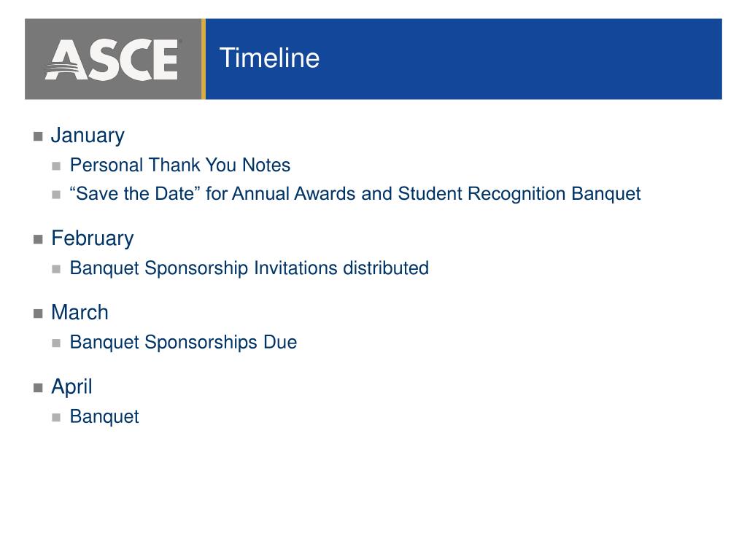Click the ASCE logo in header
This screenshot has width=747, height=560.
click(112, 60)
